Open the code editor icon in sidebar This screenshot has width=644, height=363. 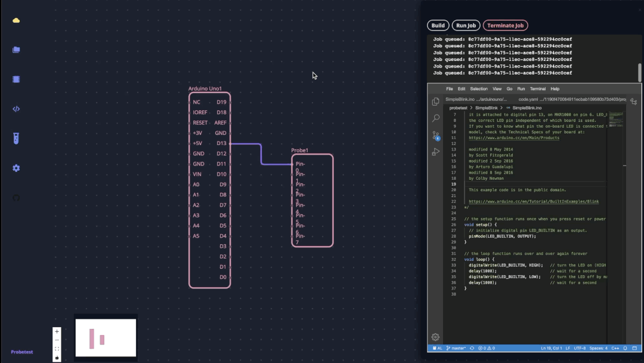pyautogui.click(x=16, y=109)
